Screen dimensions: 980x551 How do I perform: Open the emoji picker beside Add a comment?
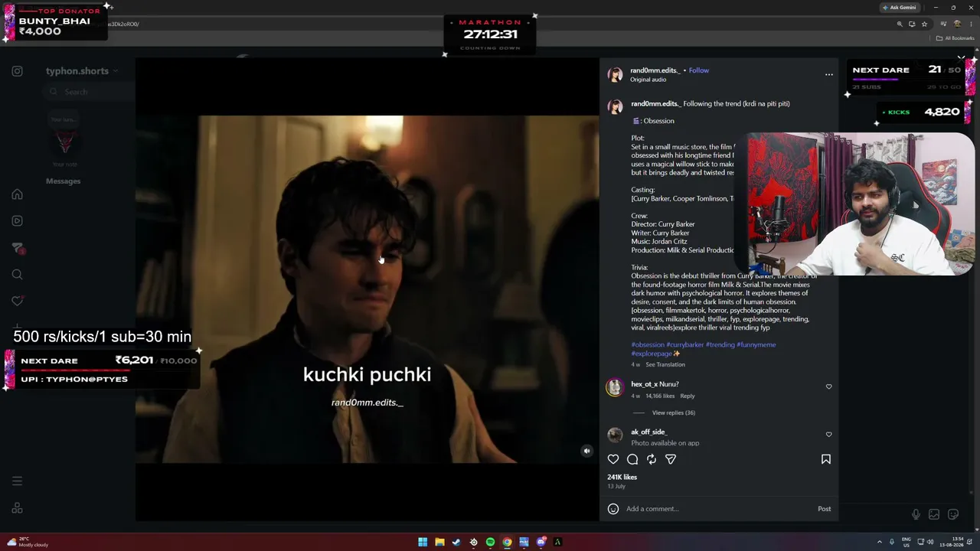coord(613,509)
